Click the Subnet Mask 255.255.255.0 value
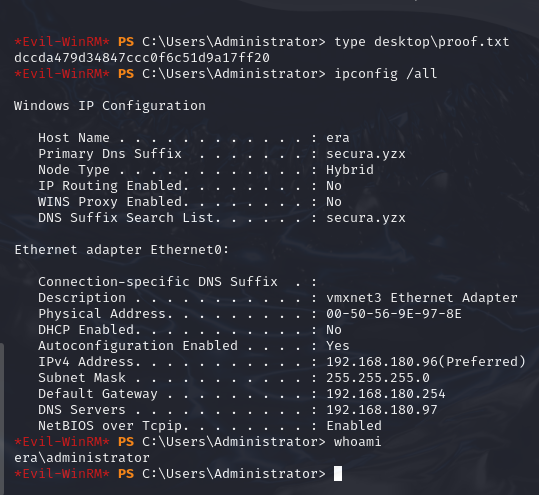Viewport: 539px width, 495px height. [378, 378]
